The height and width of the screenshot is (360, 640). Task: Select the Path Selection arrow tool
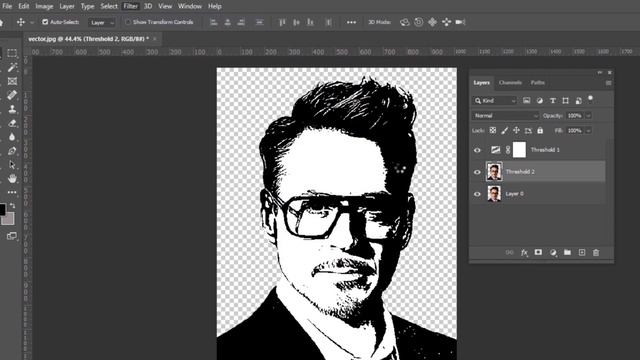(x=12, y=165)
